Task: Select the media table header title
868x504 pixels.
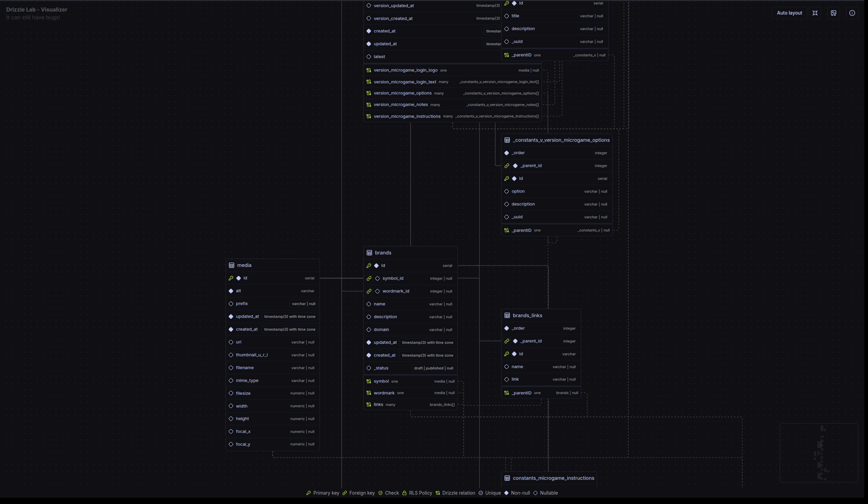Action: (244, 265)
